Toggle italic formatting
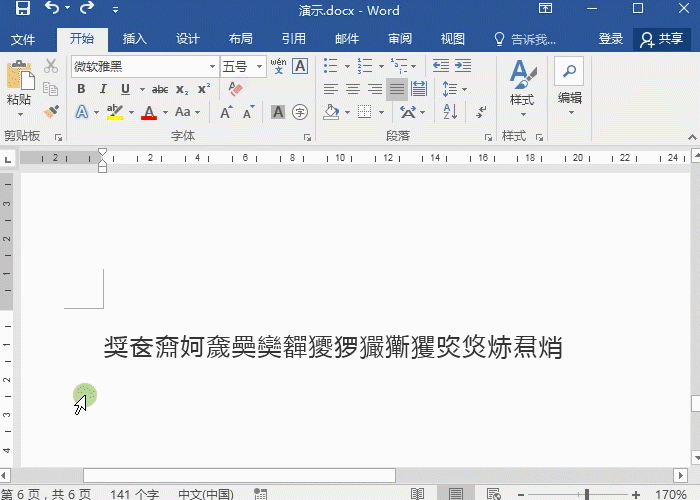Screen dimensions: 700x500 [x=103, y=89]
